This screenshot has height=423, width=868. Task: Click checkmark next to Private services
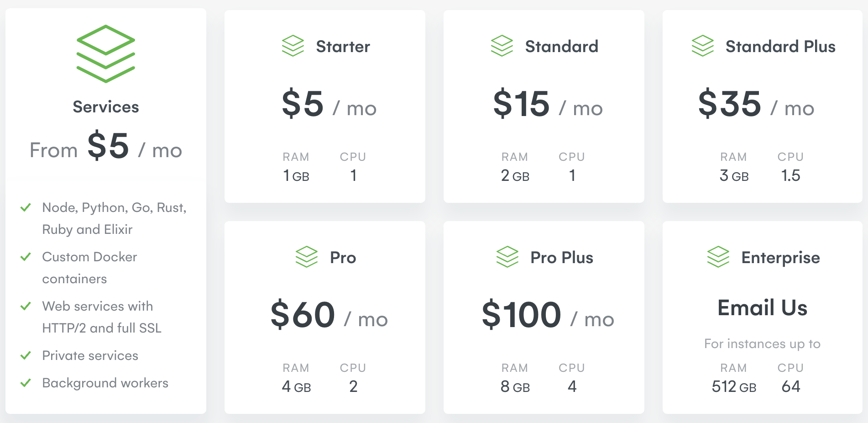[x=26, y=355]
